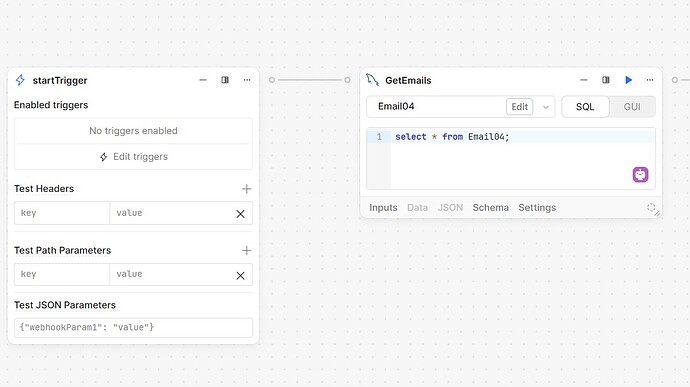This screenshot has height=387, width=690.
Task: Open the Settings tab
Action: tap(537, 207)
